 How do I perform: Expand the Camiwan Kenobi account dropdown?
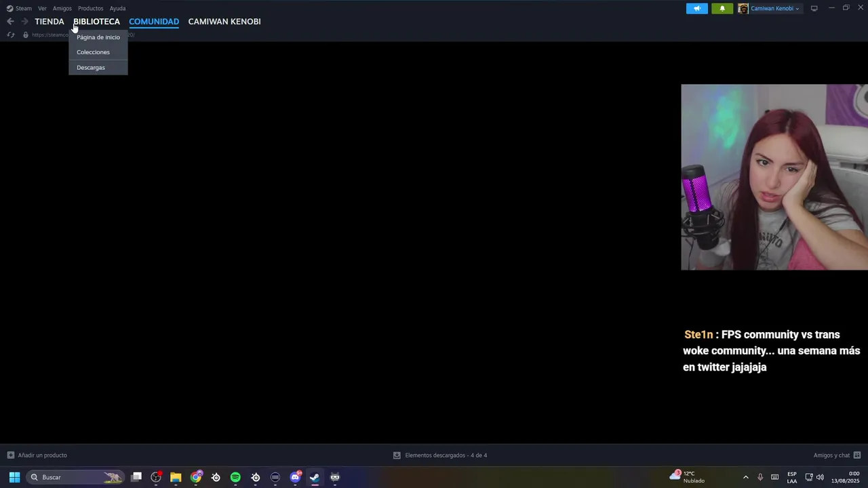pos(775,8)
